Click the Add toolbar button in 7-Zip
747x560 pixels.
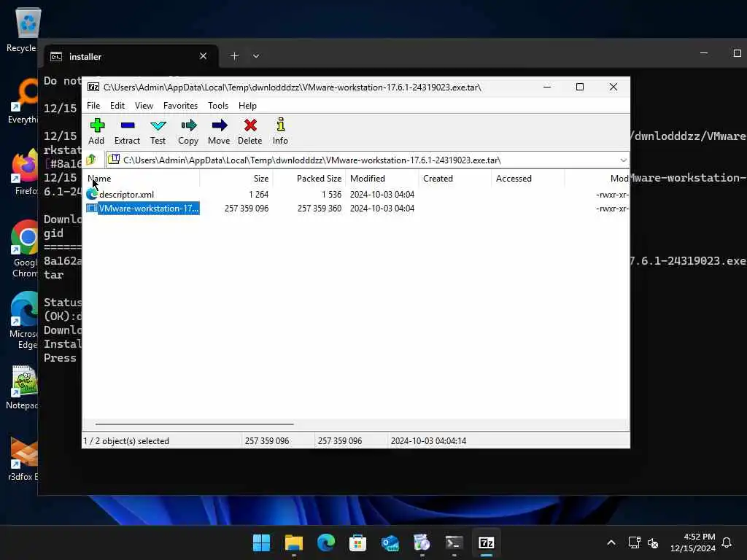pyautogui.click(x=97, y=131)
